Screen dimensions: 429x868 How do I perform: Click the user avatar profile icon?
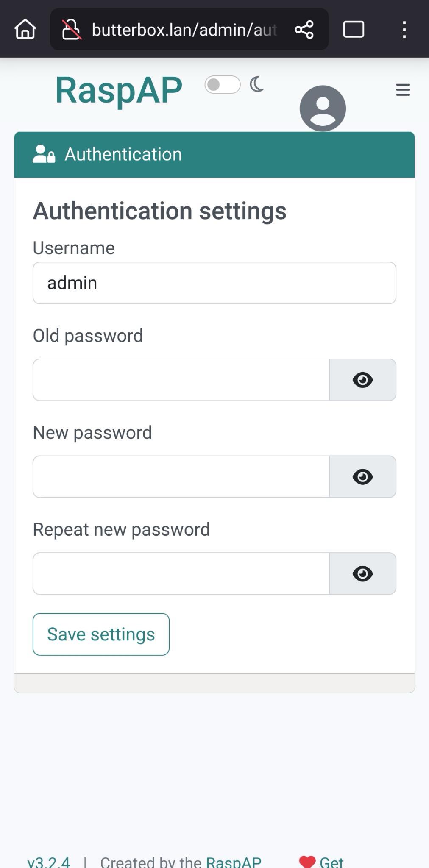(323, 108)
